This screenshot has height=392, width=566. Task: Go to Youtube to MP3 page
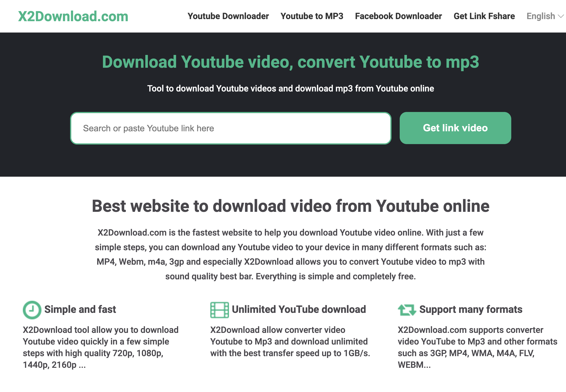[312, 16]
